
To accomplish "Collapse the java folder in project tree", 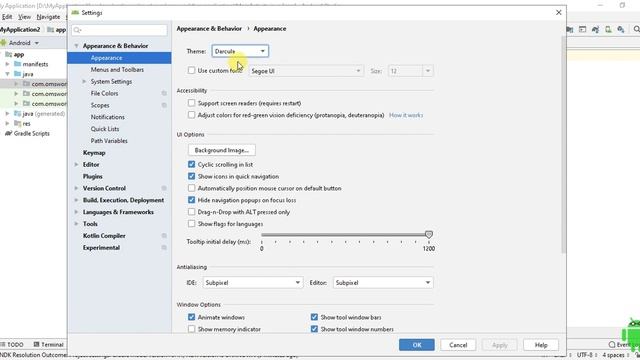I will [x=7, y=74].
